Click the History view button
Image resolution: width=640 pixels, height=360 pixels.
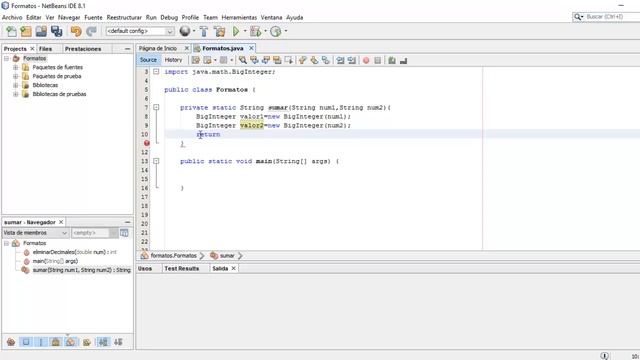point(173,60)
